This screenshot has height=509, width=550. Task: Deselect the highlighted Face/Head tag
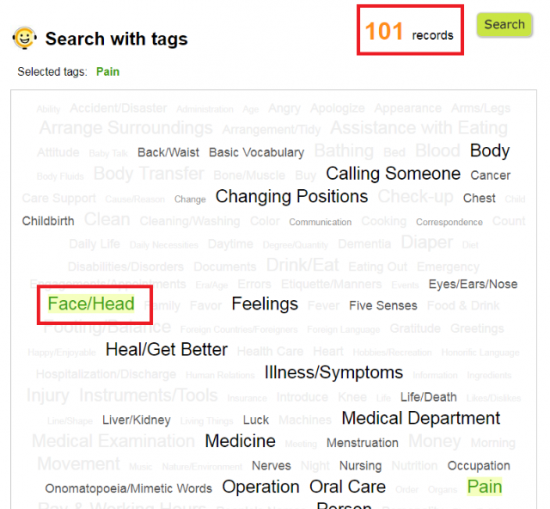91,304
